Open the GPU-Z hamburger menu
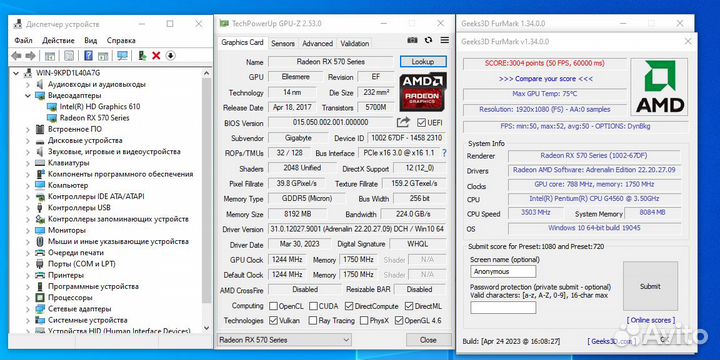The height and width of the screenshot is (360, 720). (x=444, y=40)
